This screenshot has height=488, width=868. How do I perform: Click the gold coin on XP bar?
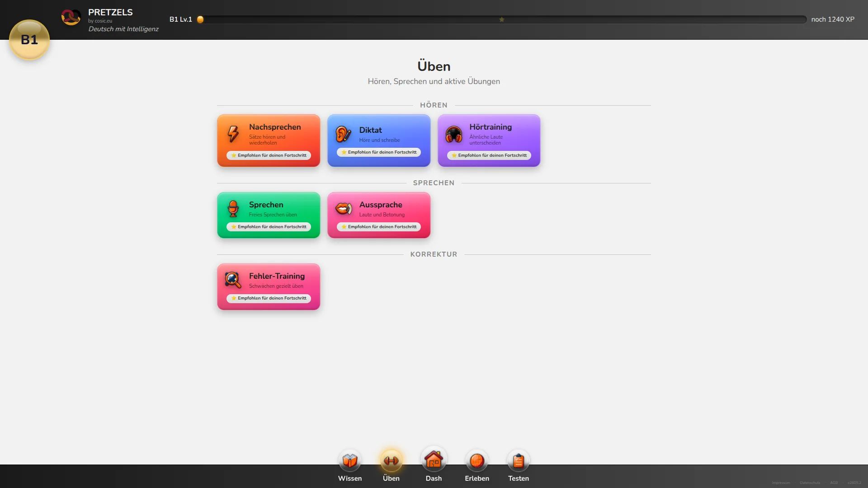(200, 19)
